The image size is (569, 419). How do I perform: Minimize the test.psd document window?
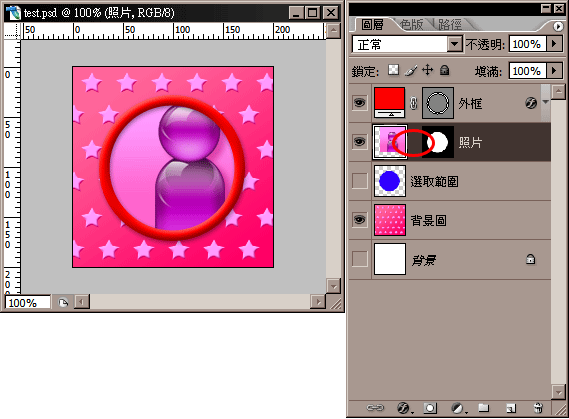pyautogui.click(x=296, y=13)
